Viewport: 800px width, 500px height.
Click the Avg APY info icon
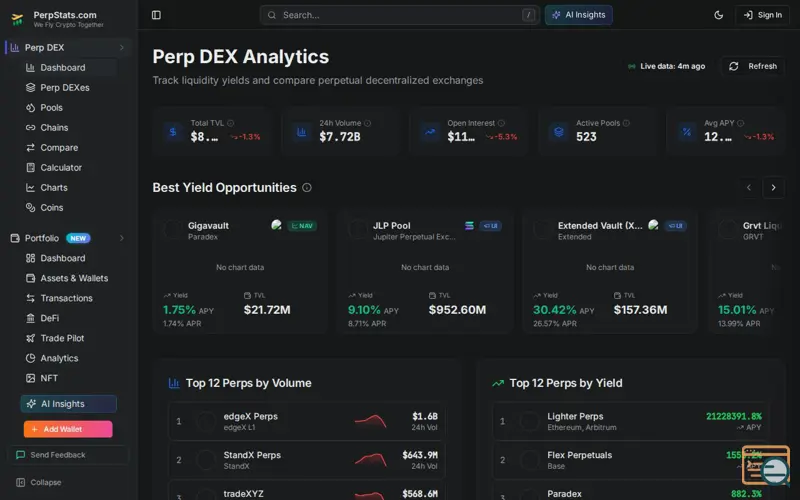click(x=740, y=123)
